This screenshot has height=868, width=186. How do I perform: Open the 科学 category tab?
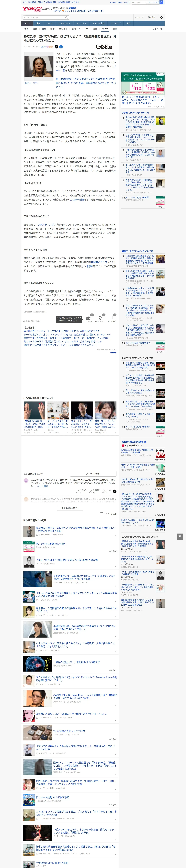point(95,29)
